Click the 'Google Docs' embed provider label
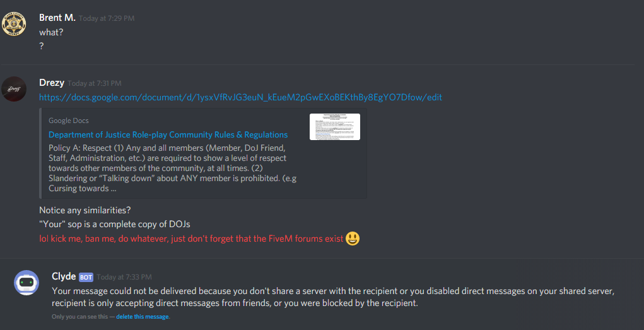The width and height of the screenshot is (644, 330). coord(69,121)
